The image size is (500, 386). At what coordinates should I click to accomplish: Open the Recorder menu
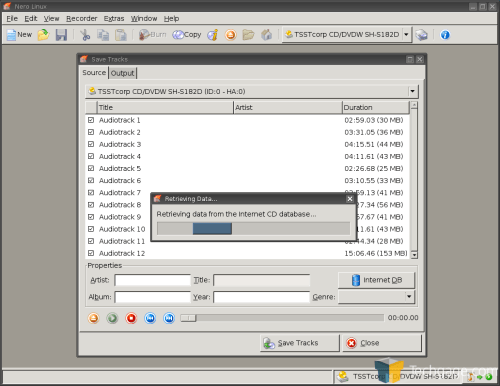coord(82,19)
